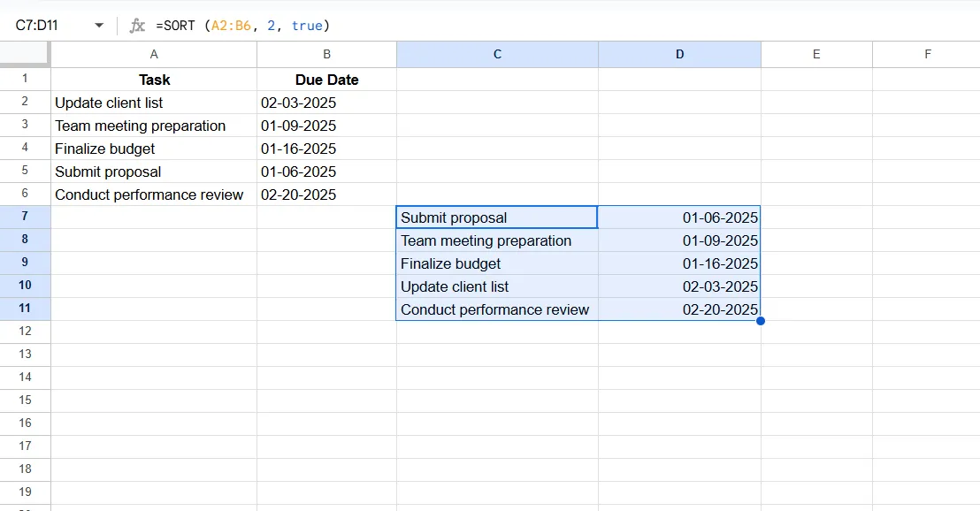
Task: Select row 14 header
Action: [25, 378]
